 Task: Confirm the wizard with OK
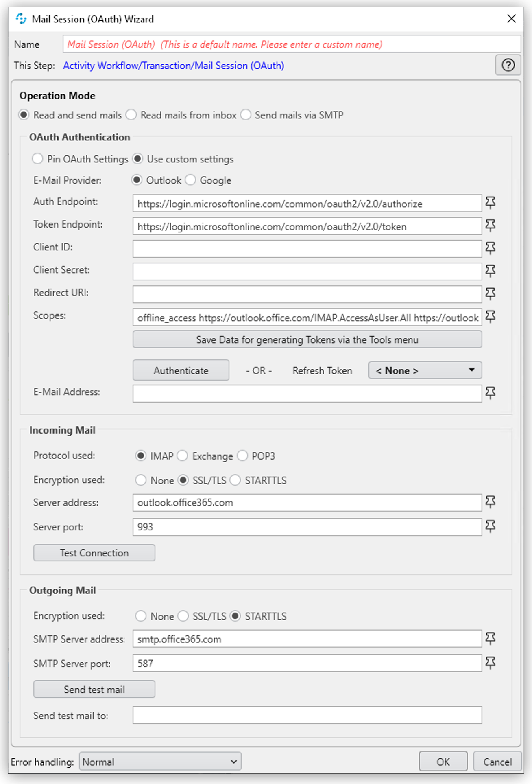[443, 762]
